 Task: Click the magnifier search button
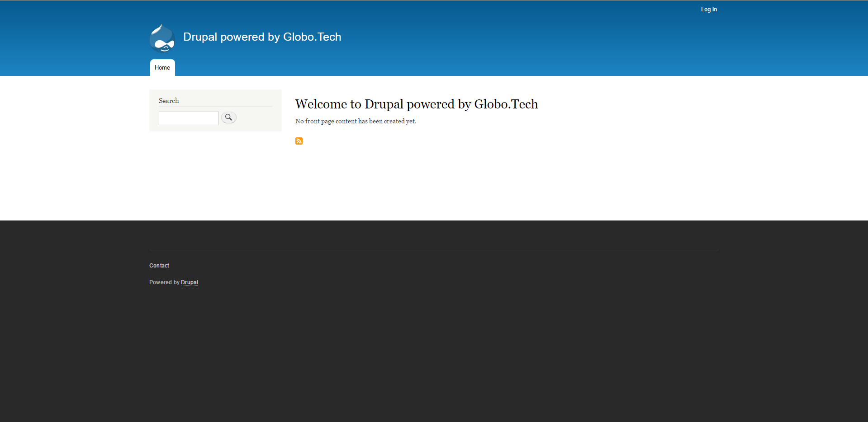pos(229,117)
